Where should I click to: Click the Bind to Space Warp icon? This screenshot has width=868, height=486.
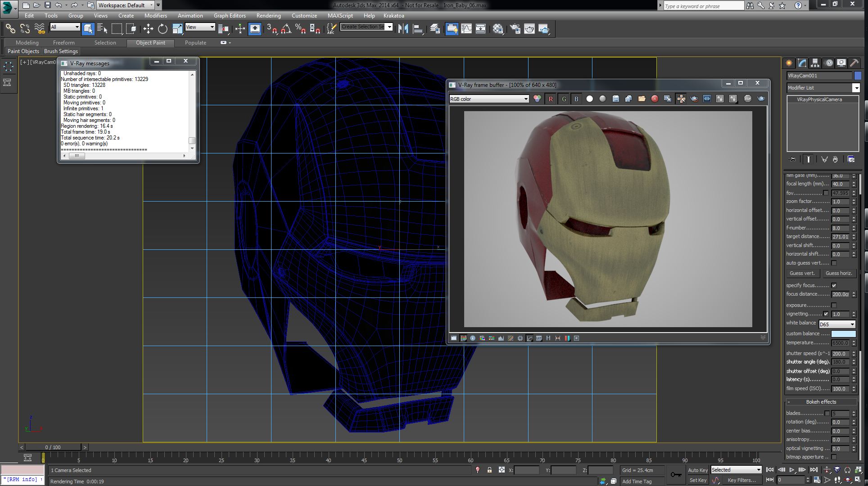point(40,29)
